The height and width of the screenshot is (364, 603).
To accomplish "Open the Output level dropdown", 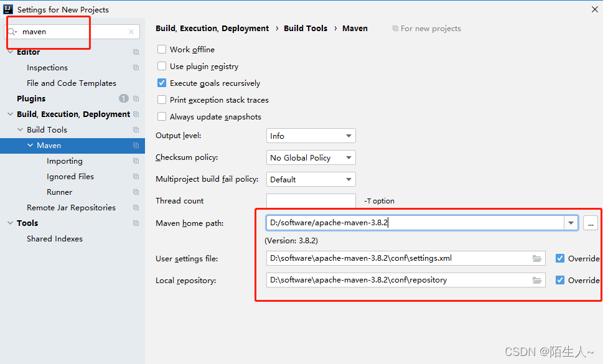I will 311,136.
